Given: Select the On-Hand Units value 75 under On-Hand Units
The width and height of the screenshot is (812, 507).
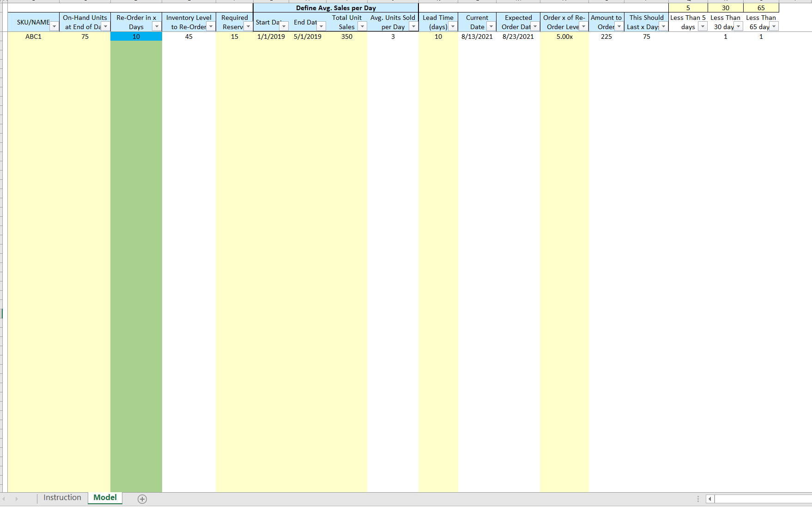Looking at the screenshot, I should (85, 37).
